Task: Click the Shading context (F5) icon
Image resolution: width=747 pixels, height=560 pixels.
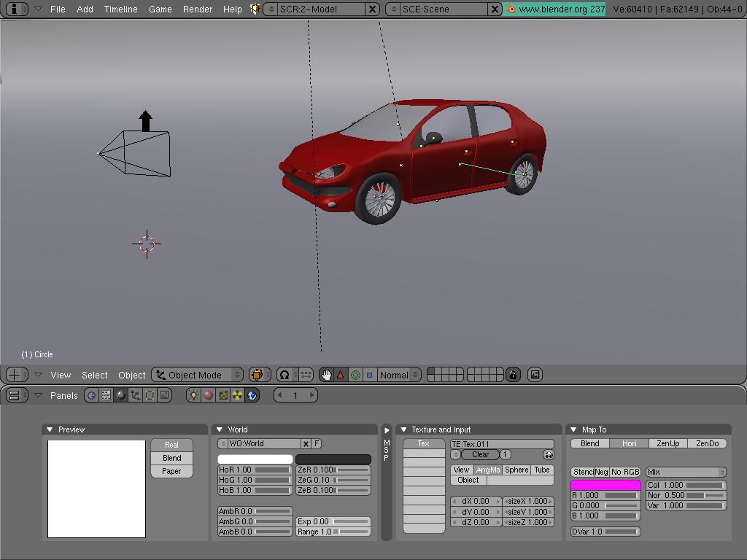Action: click(120, 395)
